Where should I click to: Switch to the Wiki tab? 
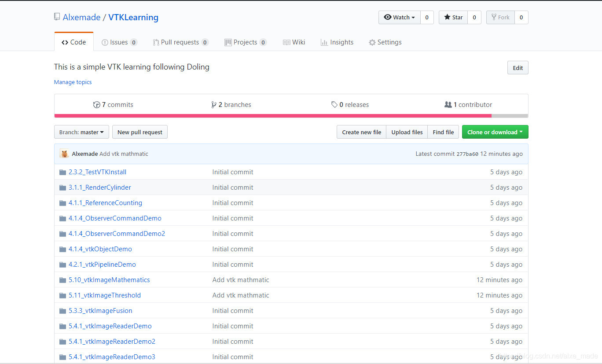[294, 42]
